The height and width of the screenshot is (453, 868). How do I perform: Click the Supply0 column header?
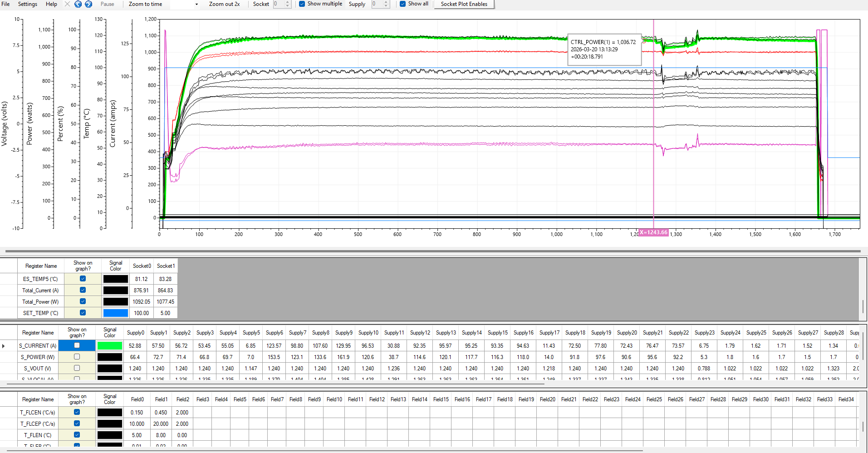coord(135,333)
